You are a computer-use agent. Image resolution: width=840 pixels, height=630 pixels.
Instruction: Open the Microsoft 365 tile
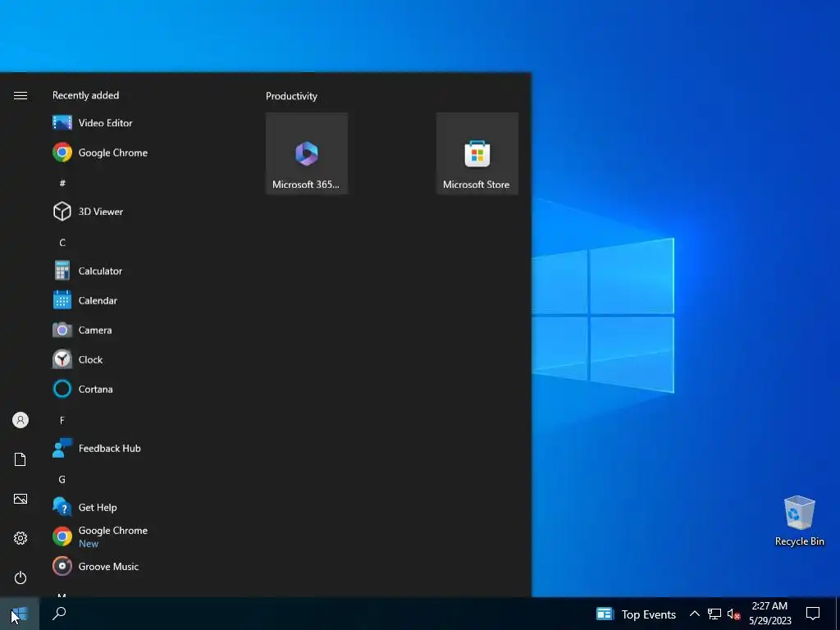tap(307, 153)
